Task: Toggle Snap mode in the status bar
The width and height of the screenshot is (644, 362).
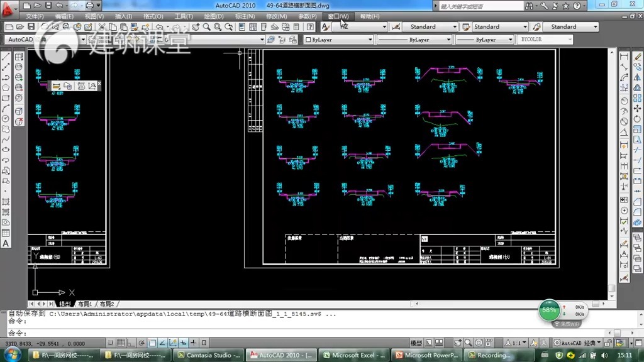Action: pos(111,343)
